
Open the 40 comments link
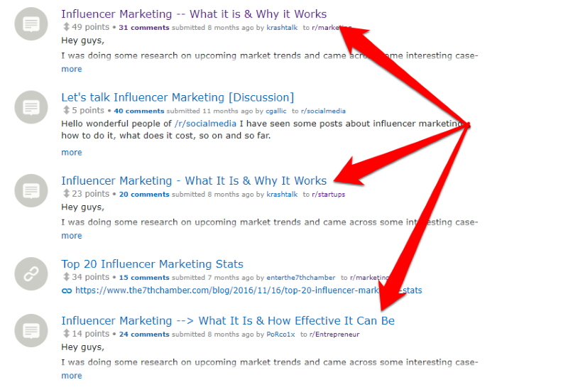click(x=139, y=111)
